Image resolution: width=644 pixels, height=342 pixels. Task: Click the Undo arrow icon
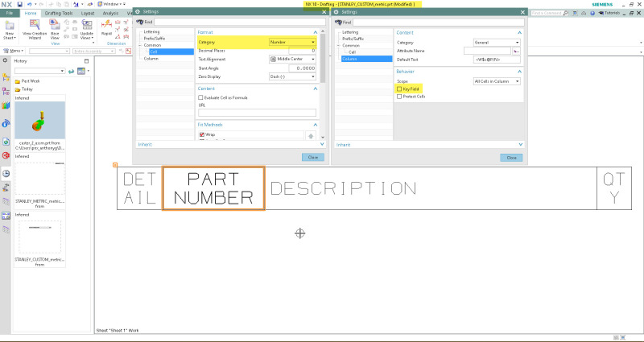(x=29, y=4)
